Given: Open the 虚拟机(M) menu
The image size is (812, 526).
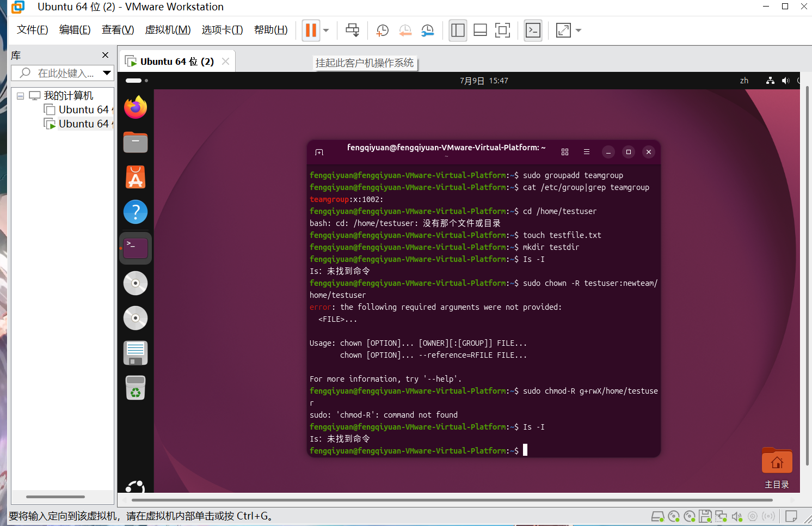Looking at the screenshot, I should [x=168, y=30].
